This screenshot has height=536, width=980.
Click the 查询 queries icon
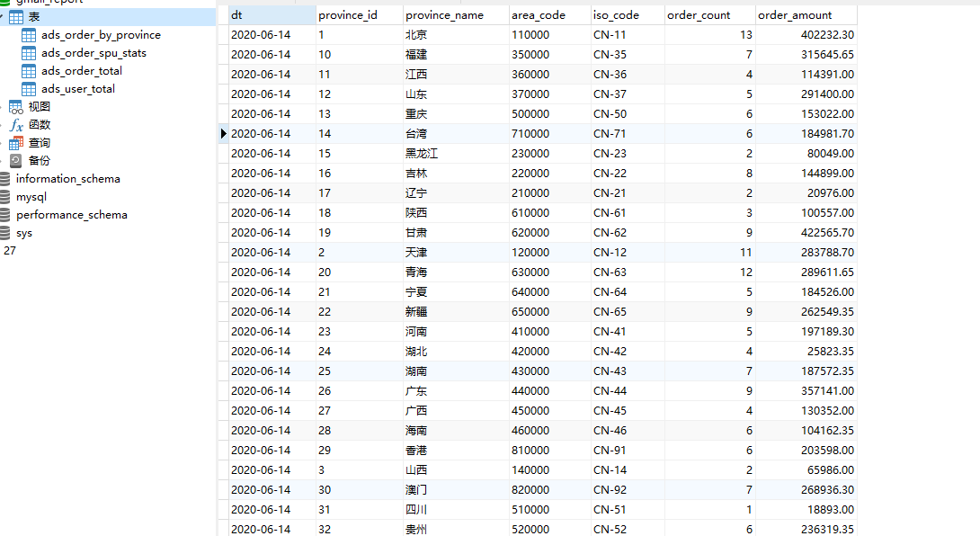pyautogui.click(x=15, y=143)
